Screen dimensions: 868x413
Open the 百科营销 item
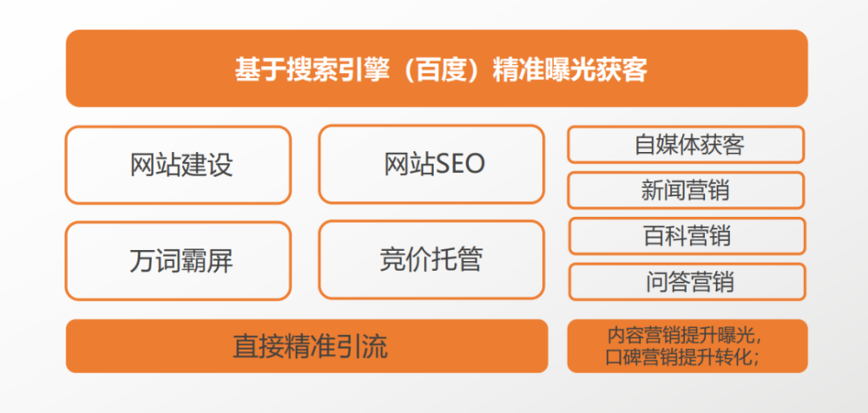[687, 236]
